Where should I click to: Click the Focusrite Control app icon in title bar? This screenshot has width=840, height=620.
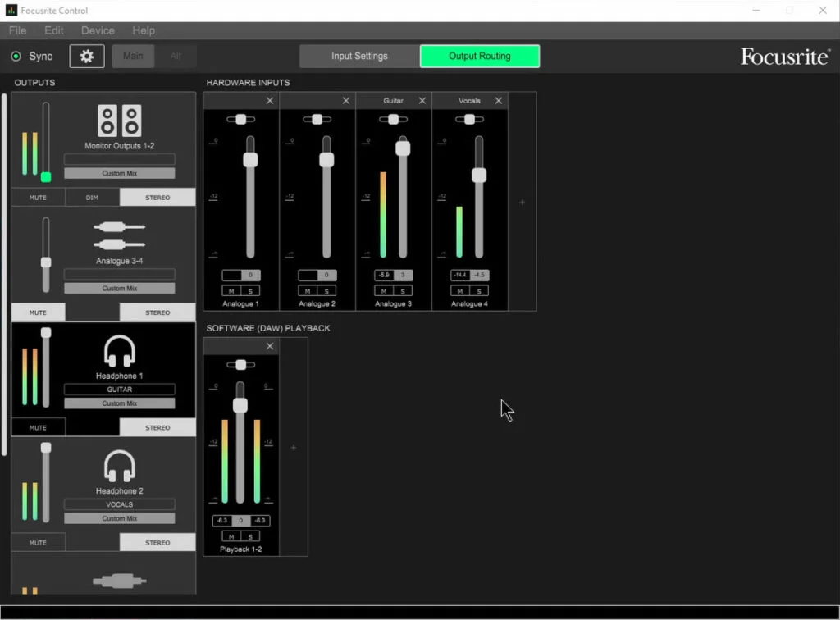pyautogui.click(x=11, y=10)
